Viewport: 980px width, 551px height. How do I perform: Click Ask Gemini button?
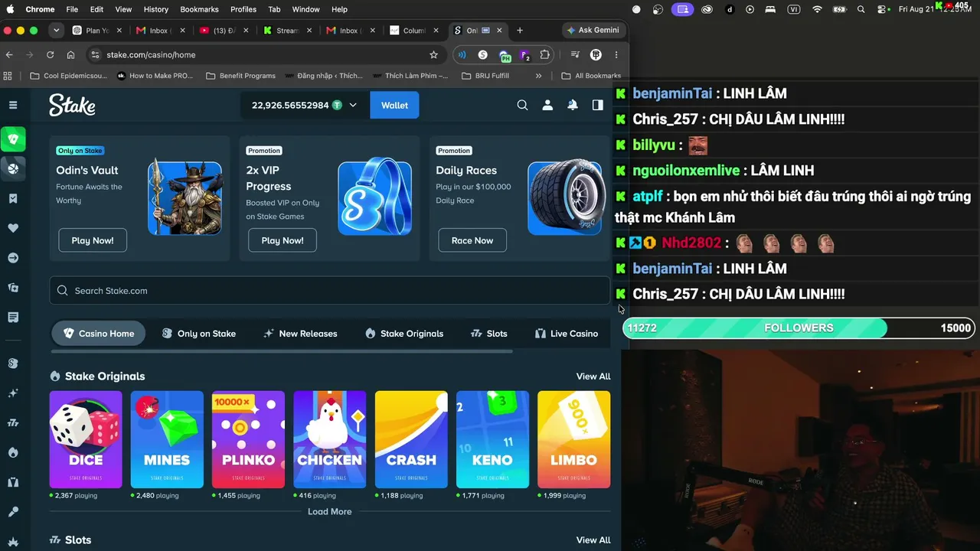[x=593, y=31]
